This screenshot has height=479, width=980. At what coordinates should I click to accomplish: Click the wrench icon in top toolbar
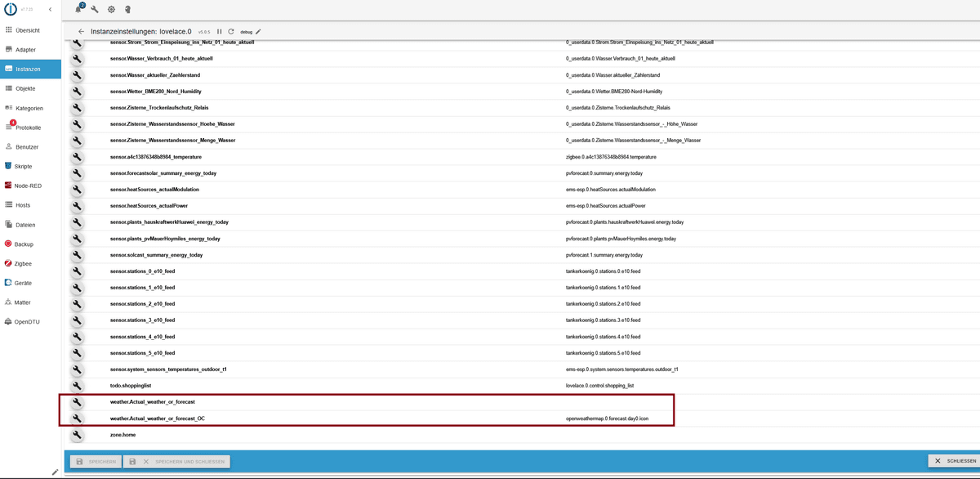(x=95, y=9)
